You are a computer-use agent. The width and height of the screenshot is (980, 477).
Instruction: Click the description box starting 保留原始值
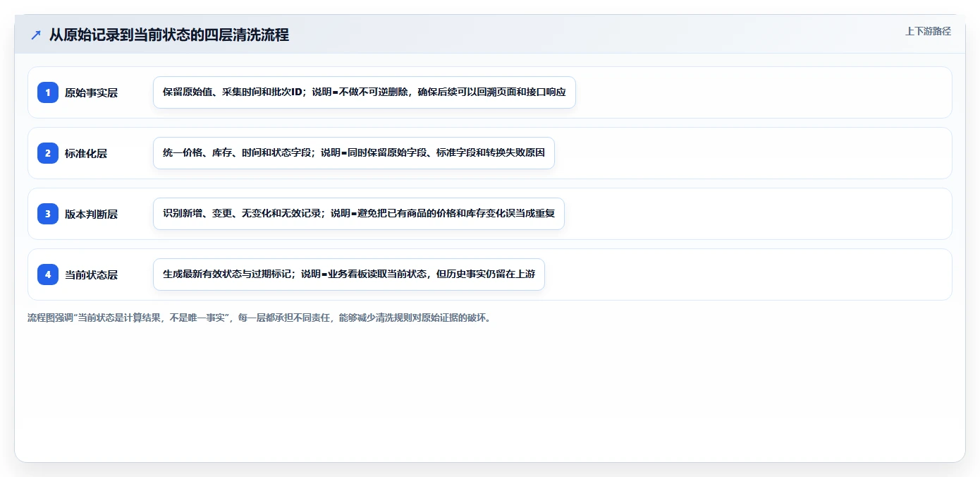(x=365, y=92)
